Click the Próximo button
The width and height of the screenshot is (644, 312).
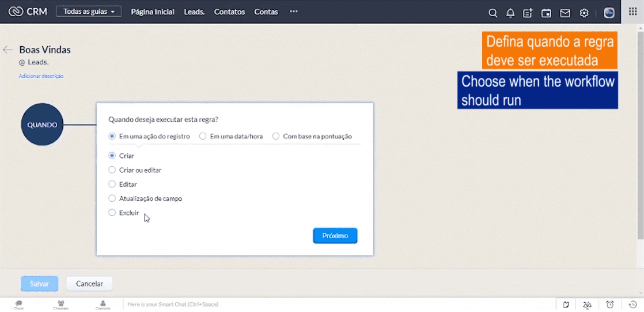click(x=335, y=236)
